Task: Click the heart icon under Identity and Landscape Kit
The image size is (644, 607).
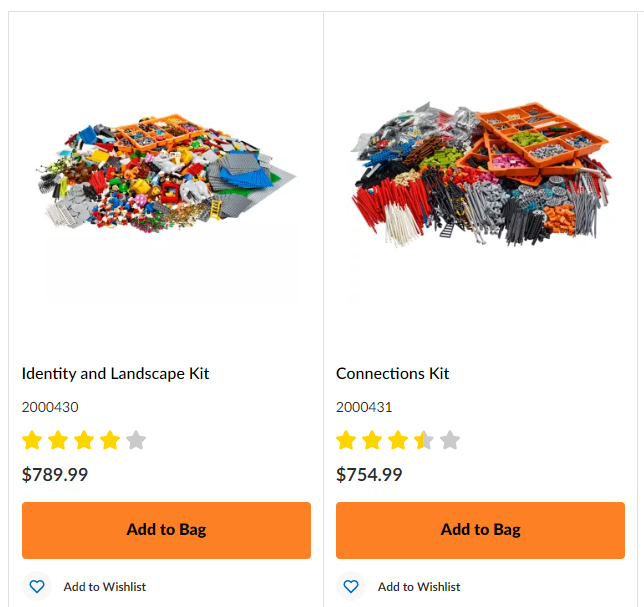Action: click(37, 586)
